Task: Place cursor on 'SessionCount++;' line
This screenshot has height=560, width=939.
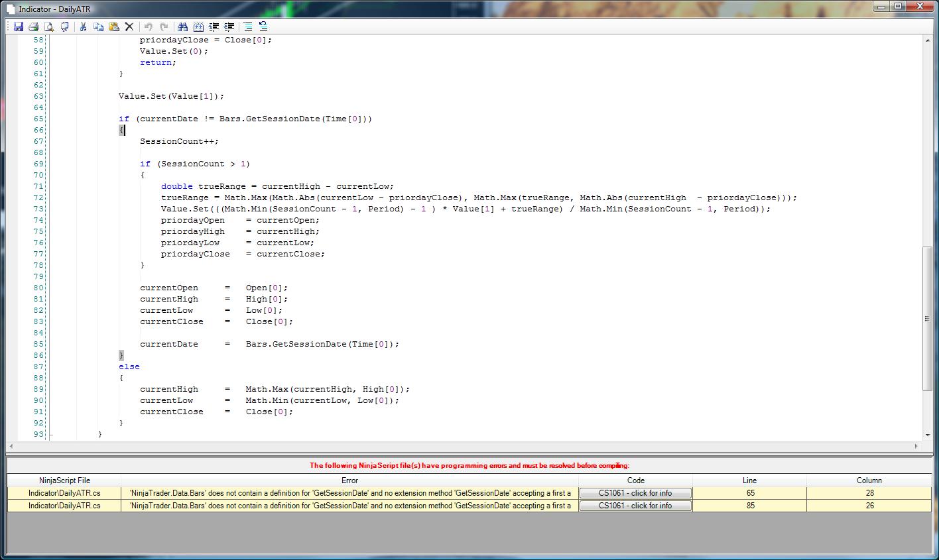Action: coord(179,141)
